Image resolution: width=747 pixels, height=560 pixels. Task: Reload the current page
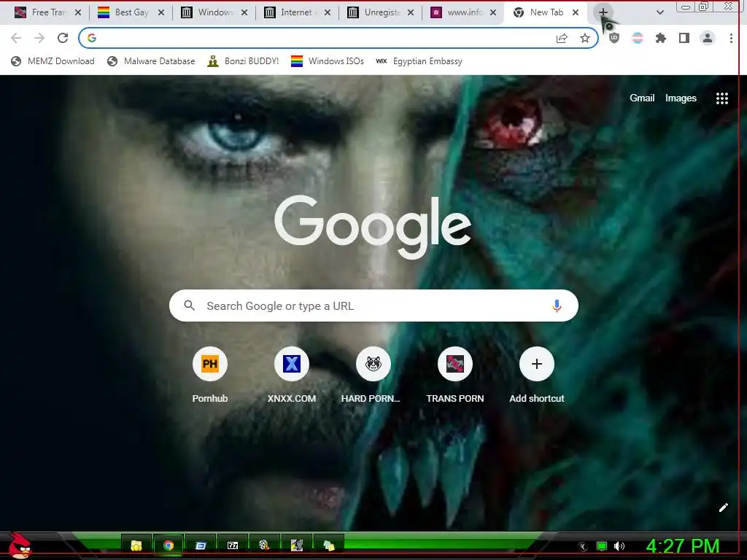point(63,38)
